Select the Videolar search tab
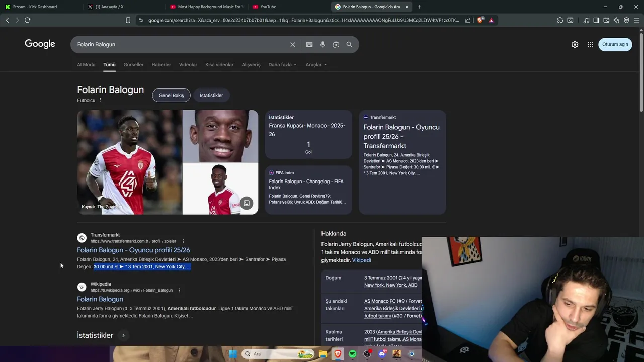 coord(188,65)
